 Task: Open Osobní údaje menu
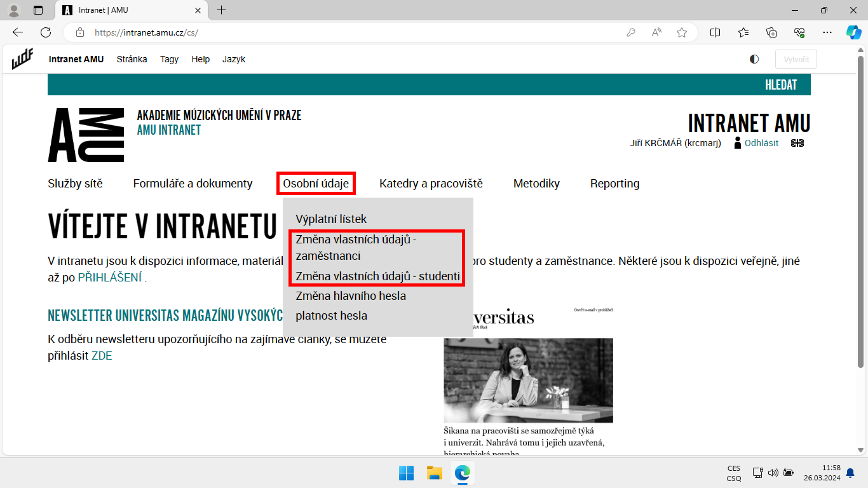(316, 184)
